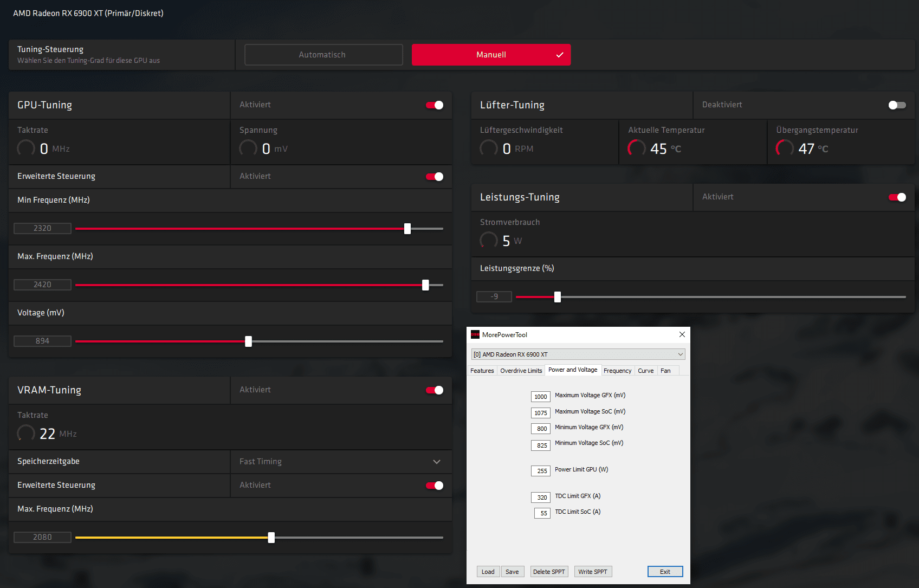
Task: Click the Leistungs-Tuning heading
Action: coord(520,197)
